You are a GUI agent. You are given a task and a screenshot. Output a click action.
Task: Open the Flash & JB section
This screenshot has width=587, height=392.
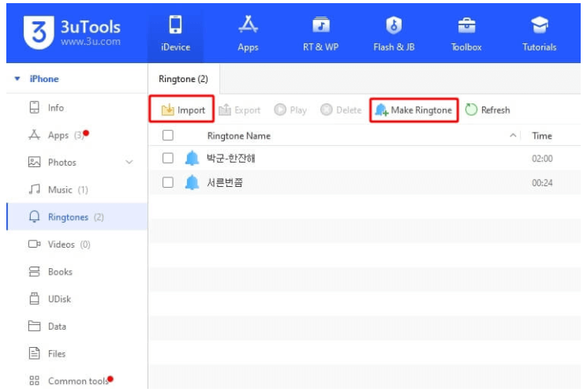click(394, 33)
